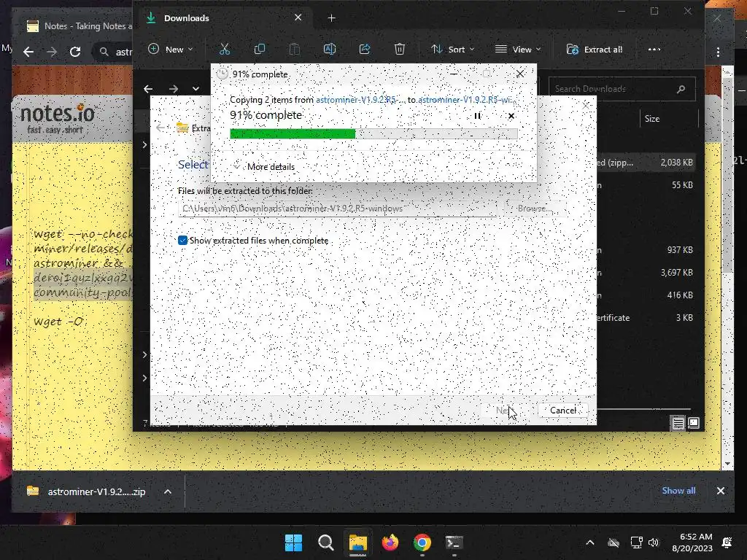
Task: Click the Copy icon in Explorer toolbar
Action: point(260,49)
